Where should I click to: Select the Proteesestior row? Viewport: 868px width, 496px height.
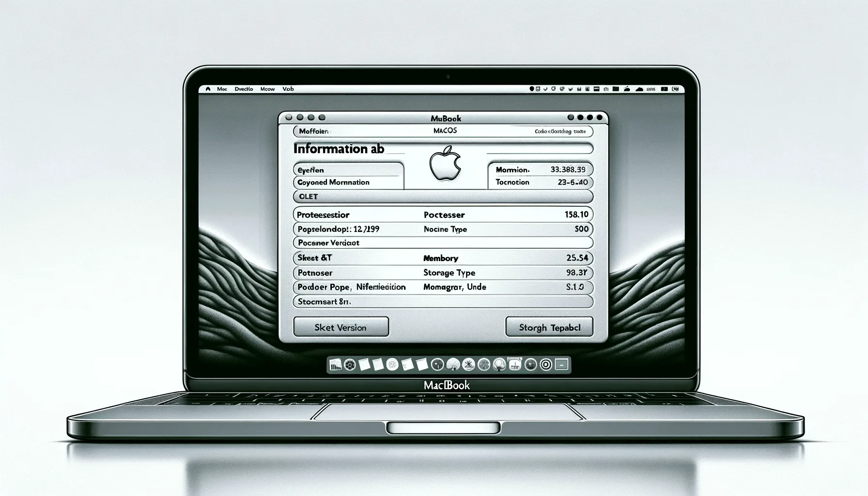443,214
